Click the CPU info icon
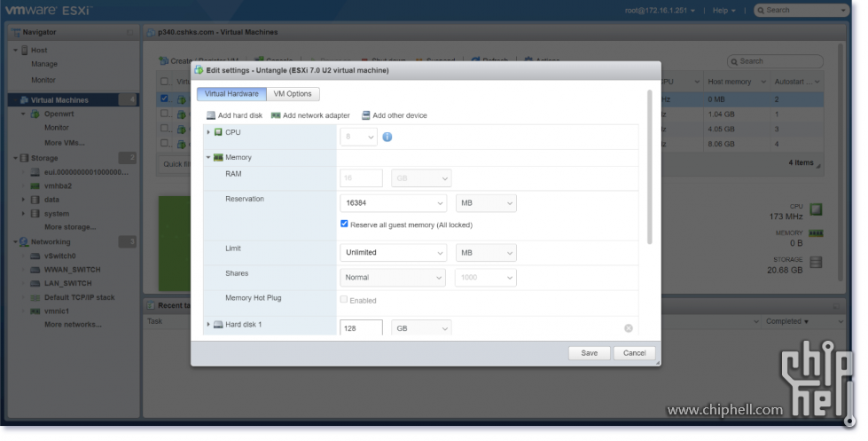 point(387,137)
